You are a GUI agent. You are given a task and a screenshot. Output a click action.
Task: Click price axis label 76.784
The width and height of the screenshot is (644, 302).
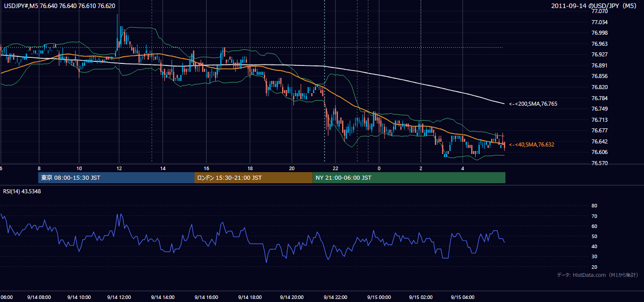599,98
